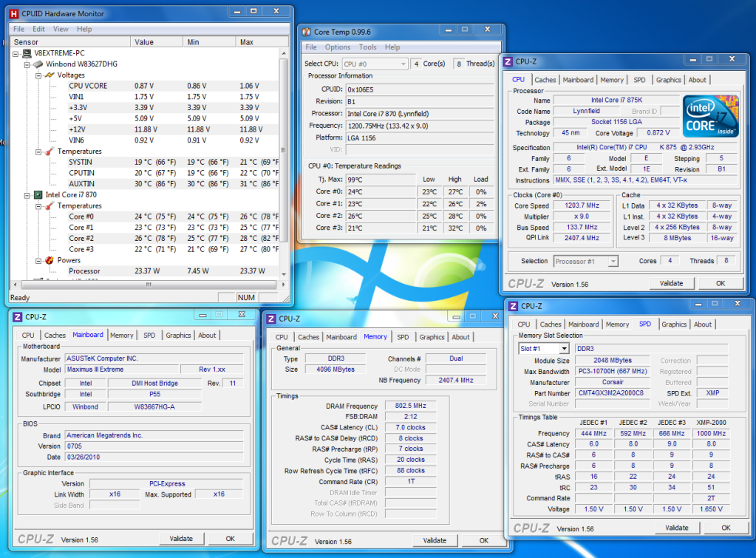
Task: Open the Slot #1 memory slot dropdown
Action: [x=564, y=349]
